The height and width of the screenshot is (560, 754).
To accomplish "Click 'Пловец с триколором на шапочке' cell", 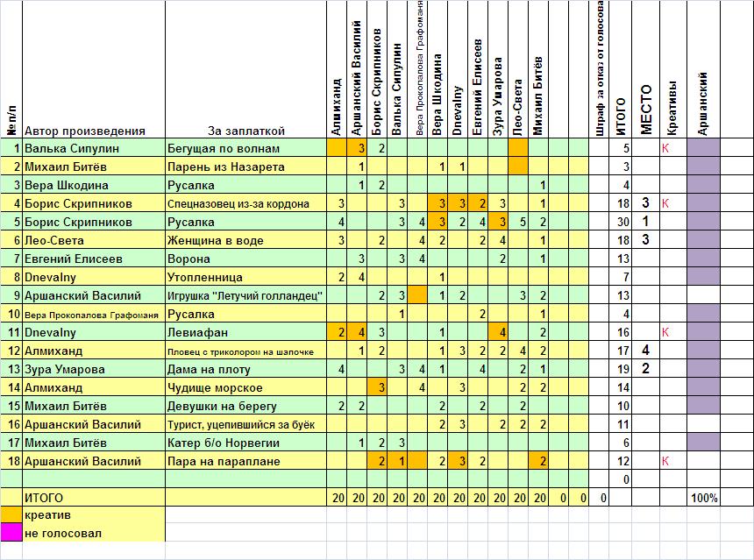I will (x=245, y=351).
